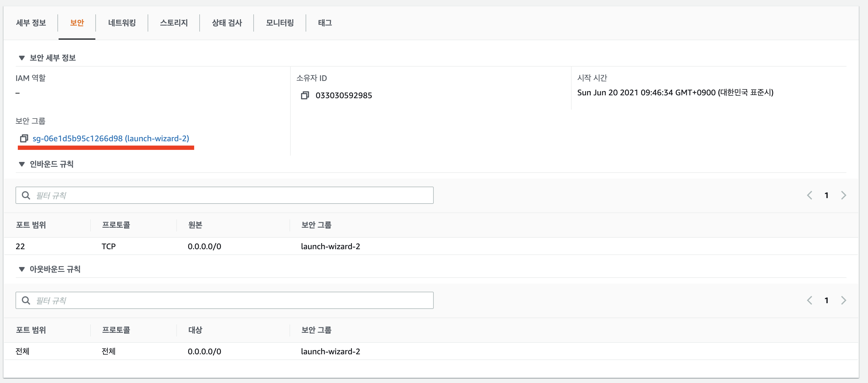Viewport: 868px width, 383px height.
Task: Click the outbound rules filter search icon
Action: pyautogui.click(x=26, y=301)
